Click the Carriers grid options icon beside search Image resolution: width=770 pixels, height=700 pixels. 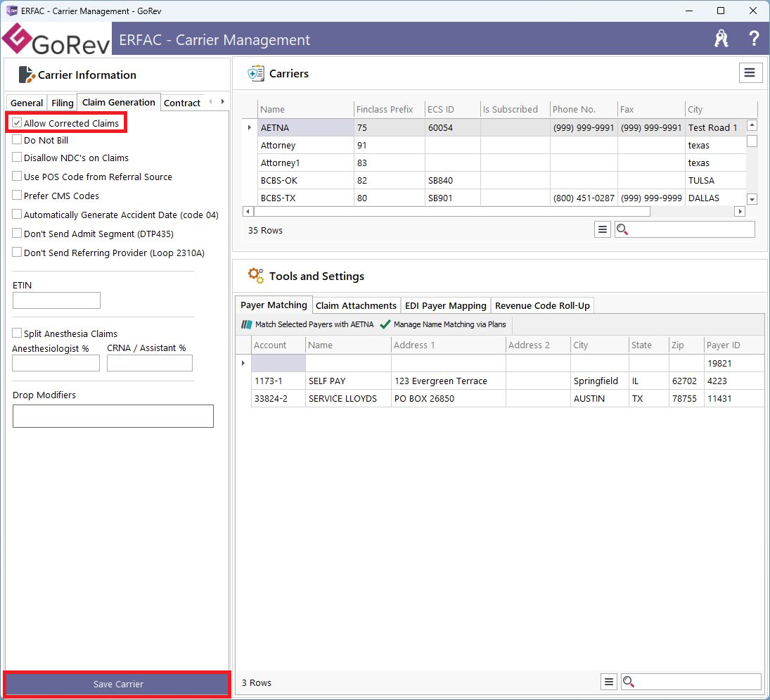click(602, 229)
